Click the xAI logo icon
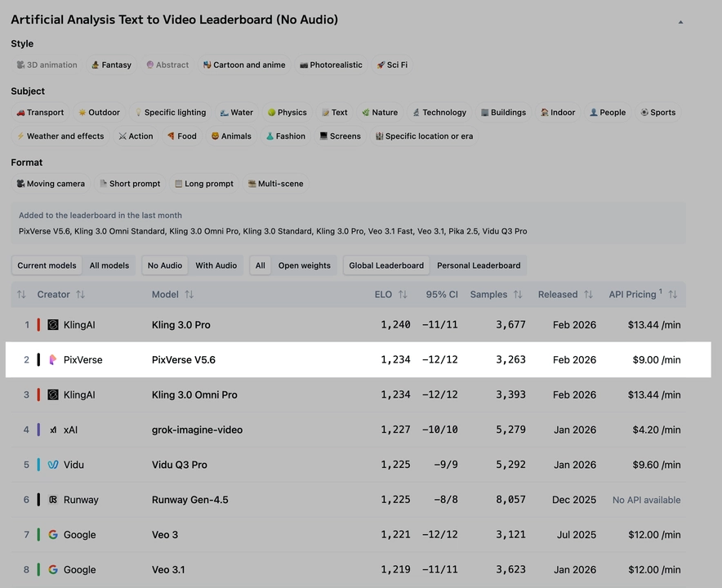 53,430
